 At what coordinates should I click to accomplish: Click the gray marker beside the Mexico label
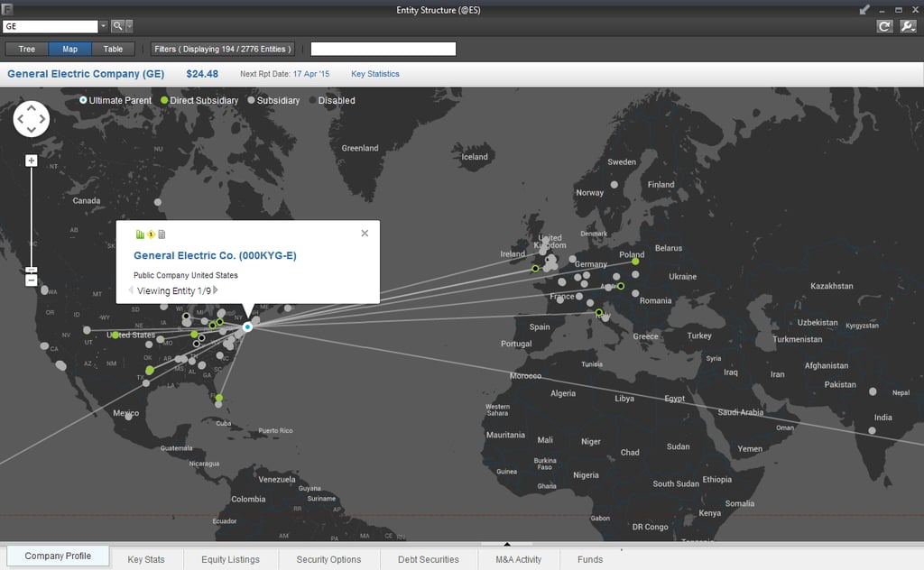point(128,416)
